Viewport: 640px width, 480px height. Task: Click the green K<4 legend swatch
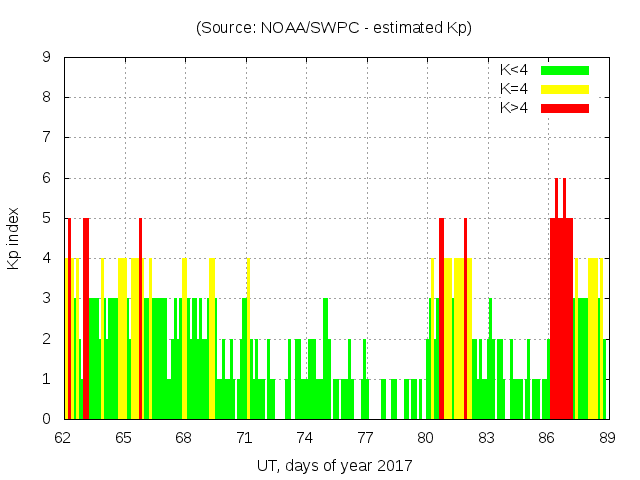pos(565,70)
